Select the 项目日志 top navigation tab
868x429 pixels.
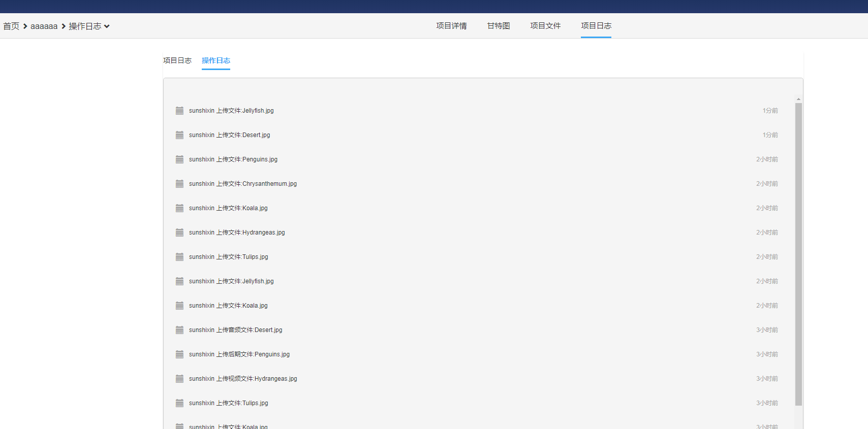(x=596, y=26)
